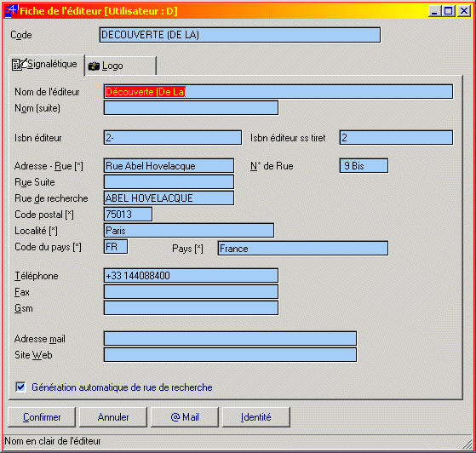Image resolution: width=476 pixels, height=453 pixels.
Task: Click the application icon in title bar
Action: 11,11
